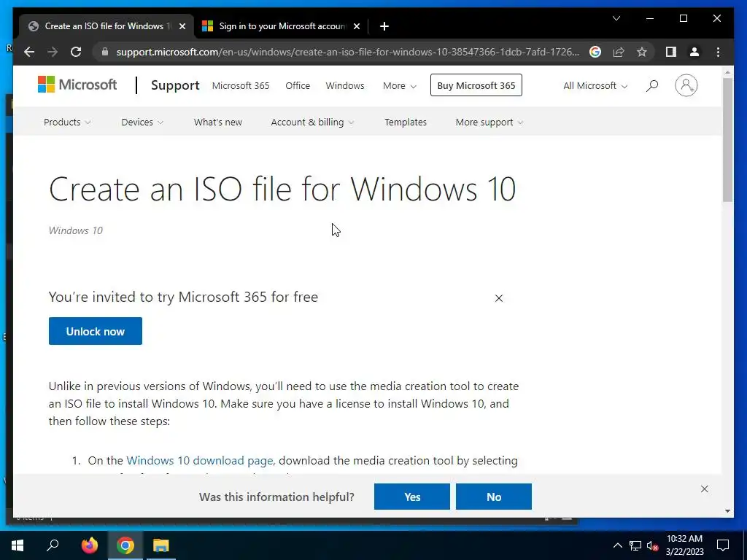This screenshot has height=560, width=747.
Task: Click the network tray icon
Action: pyautogui.click(x=635, y=545)
